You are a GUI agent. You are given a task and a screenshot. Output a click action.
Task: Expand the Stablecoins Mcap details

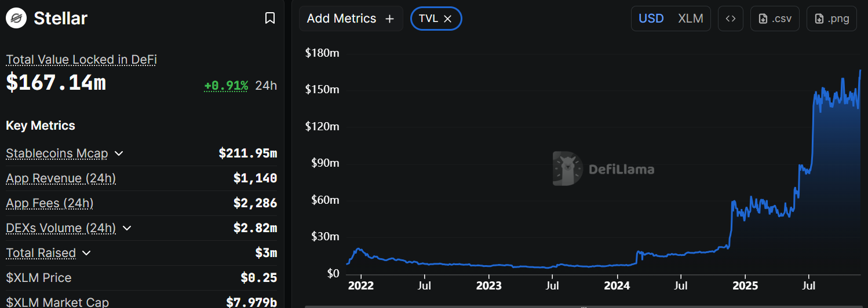point(119,153)
